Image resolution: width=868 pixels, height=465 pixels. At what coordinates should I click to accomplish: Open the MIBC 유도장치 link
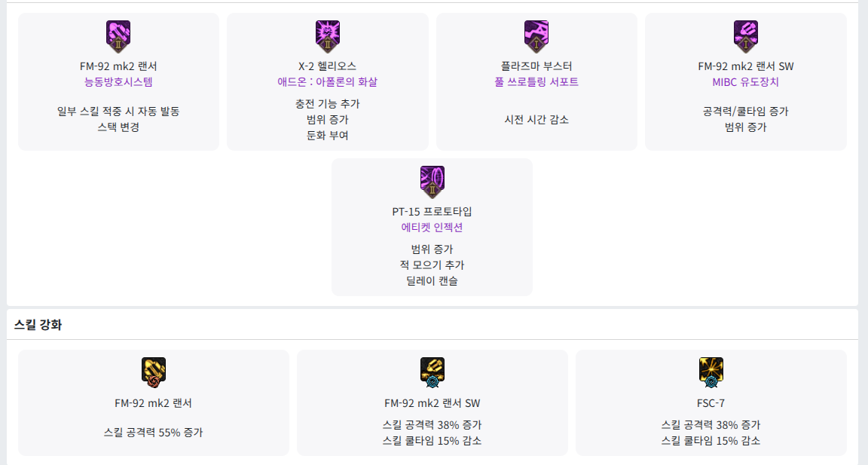746,82
